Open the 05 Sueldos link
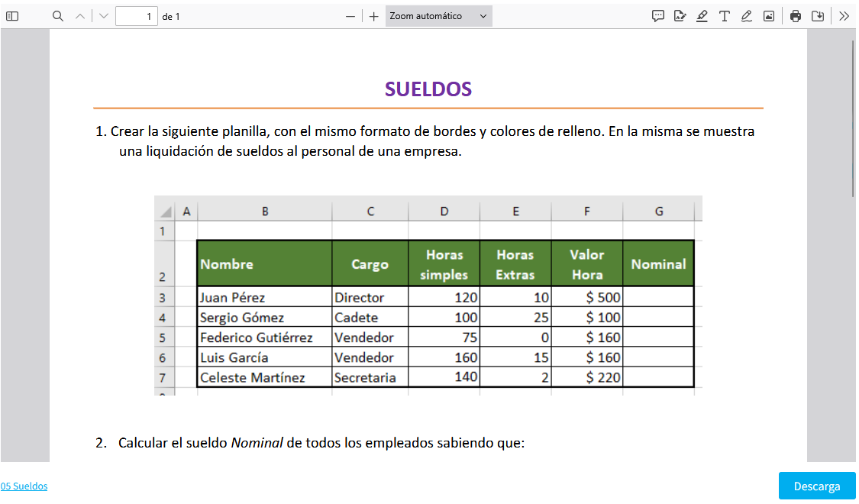The image size is (859, 504). (24, 486)
